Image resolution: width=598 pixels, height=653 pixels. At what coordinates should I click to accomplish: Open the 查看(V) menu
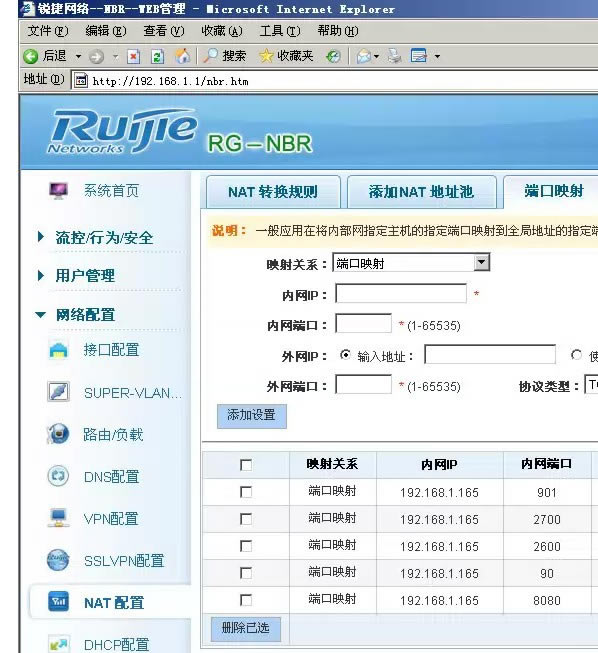pyautogui.click(x=163, y=31)
